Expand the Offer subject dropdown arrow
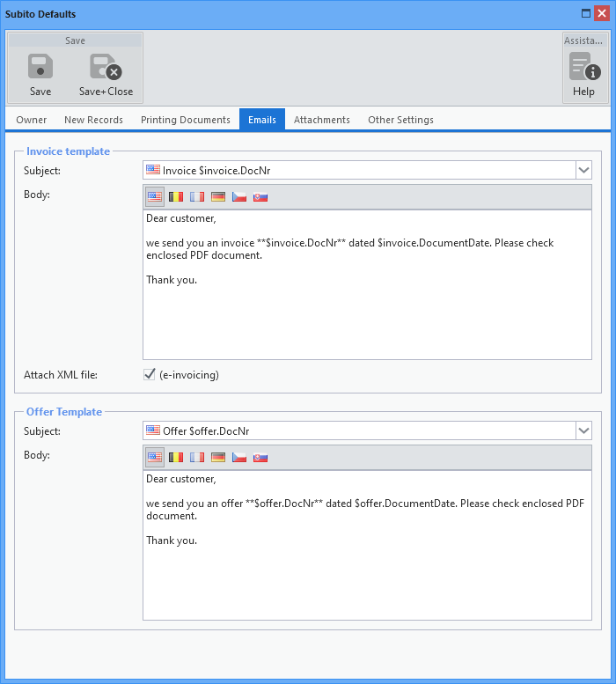The height and width of the screenshot is (684, 616). 583,430
